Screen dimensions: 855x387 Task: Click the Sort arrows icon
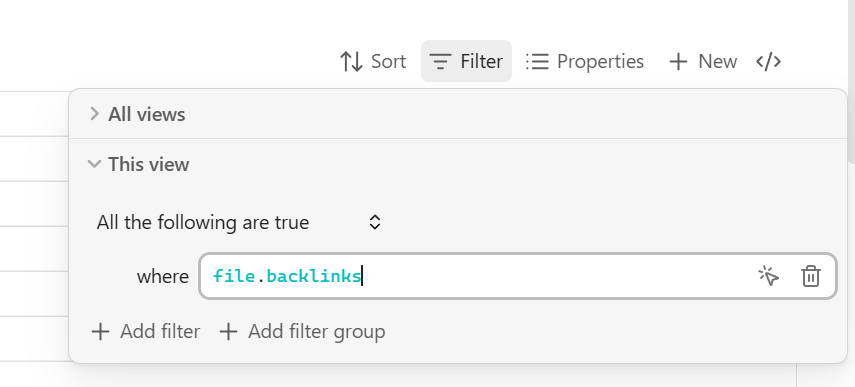coord(352,62)
